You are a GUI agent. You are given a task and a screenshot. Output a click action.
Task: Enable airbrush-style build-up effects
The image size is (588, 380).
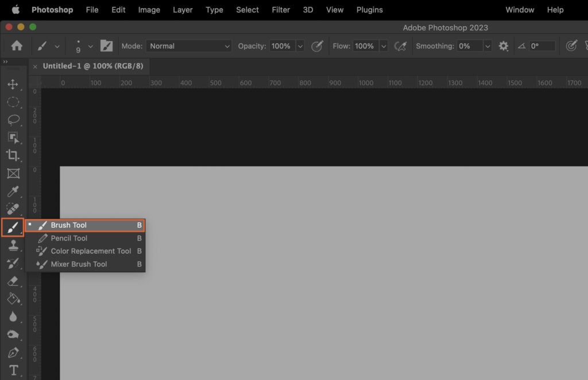pyautogui.click(x=401, y=46)
